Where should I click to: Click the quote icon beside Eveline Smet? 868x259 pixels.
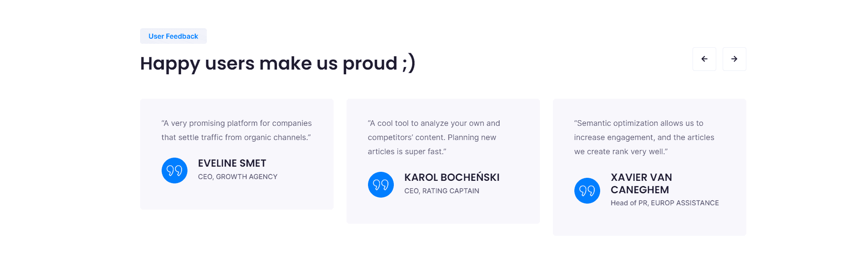[x=175, y=171]
